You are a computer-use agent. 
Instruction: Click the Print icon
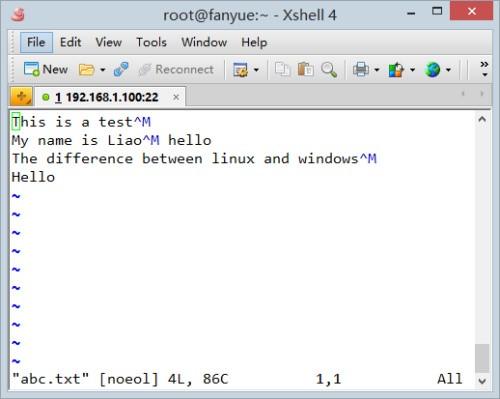pyautogui.click(x=361, y=70)
